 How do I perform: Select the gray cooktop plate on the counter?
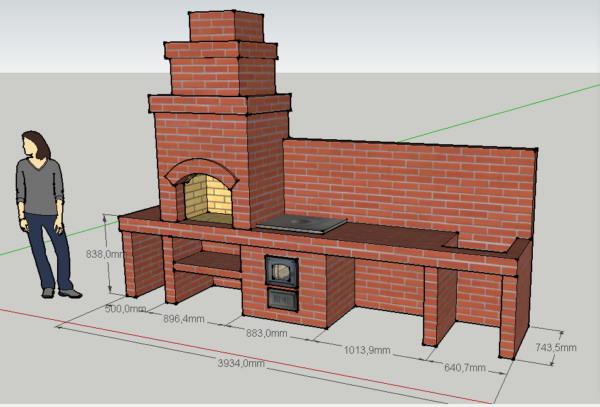[302, 224]
